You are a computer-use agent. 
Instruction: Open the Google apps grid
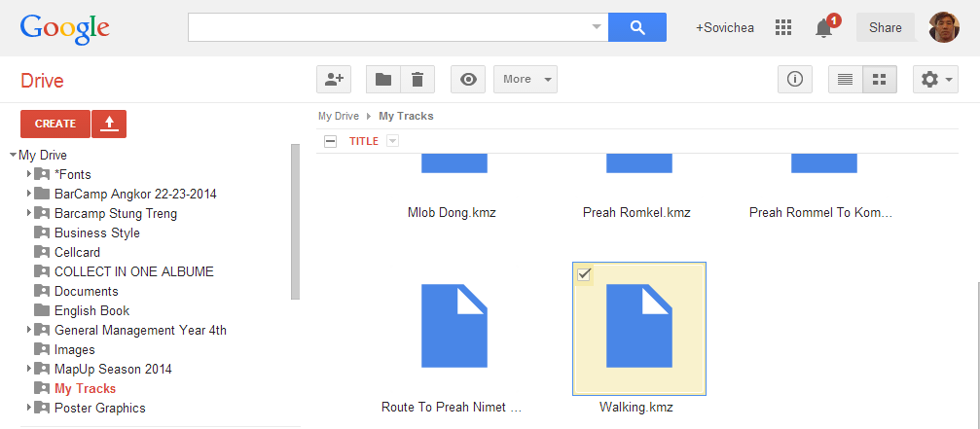783,27
